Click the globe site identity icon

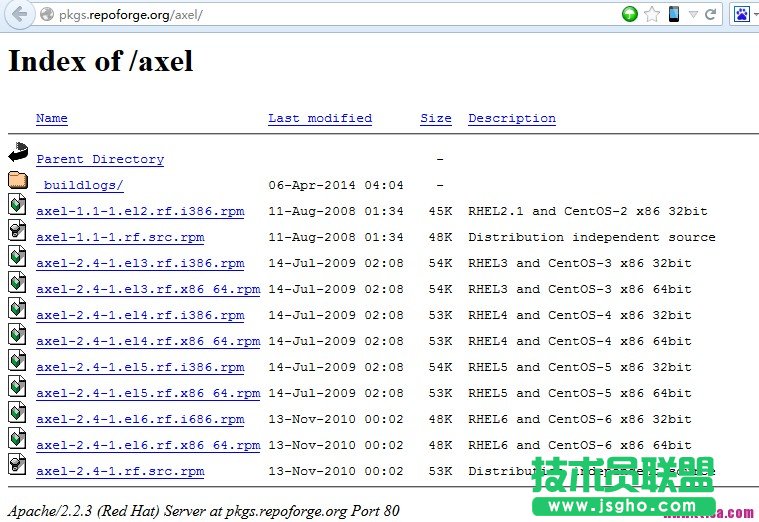click(x=47, y=15)
